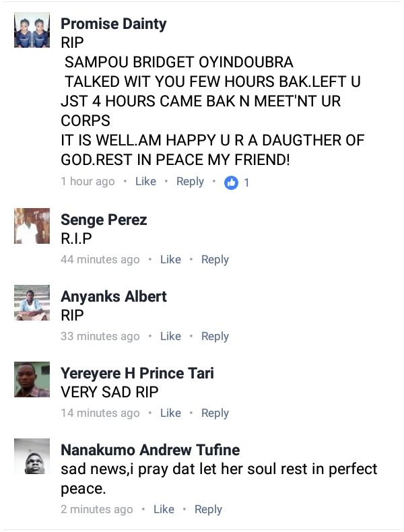Like Promise Dainty's comment

tap(145, 182)
